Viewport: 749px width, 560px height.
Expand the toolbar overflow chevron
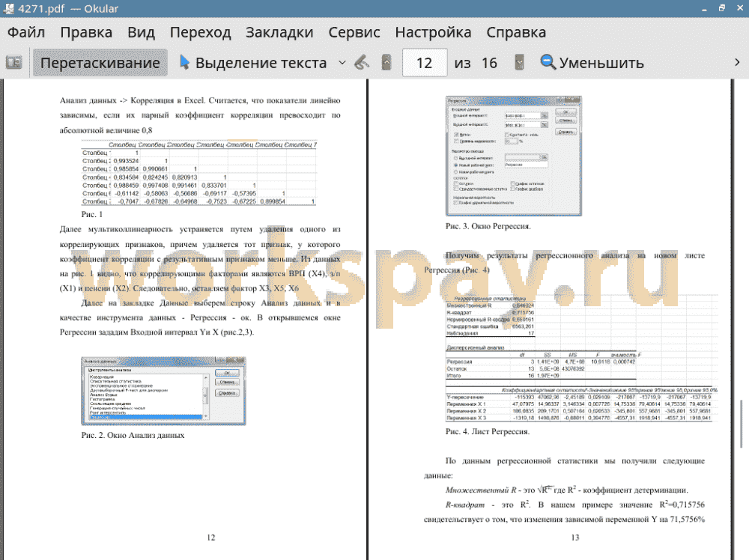[737, 63]
